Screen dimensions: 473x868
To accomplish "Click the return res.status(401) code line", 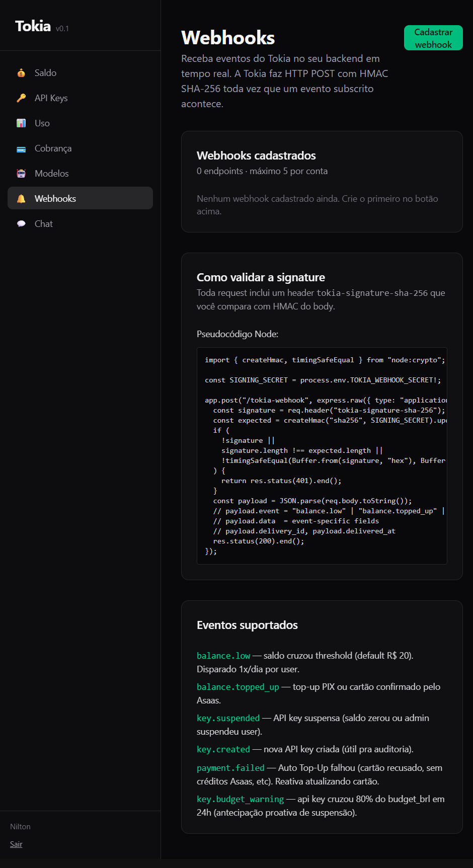I will (281, 481).
